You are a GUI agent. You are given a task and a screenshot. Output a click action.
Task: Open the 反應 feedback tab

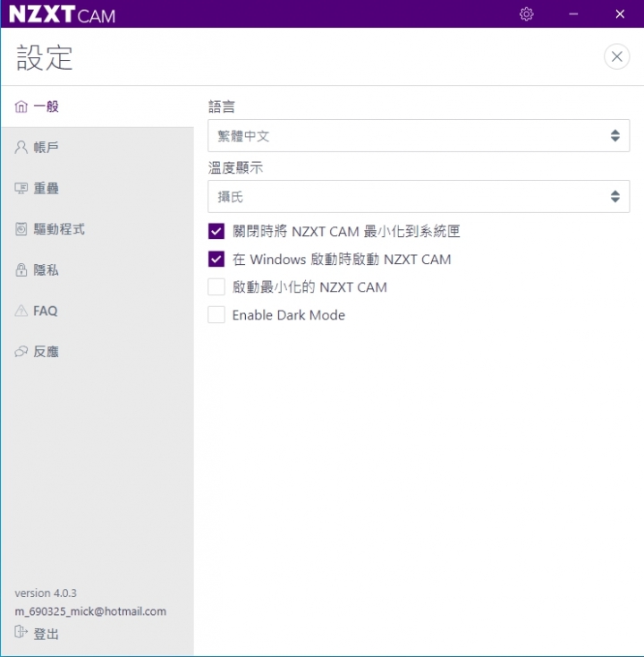tap(97, 352)
